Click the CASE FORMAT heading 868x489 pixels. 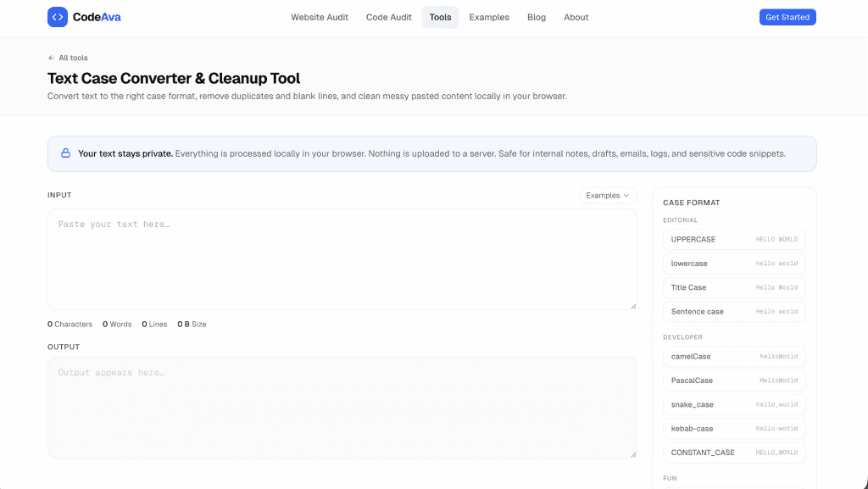pos(692,203)
